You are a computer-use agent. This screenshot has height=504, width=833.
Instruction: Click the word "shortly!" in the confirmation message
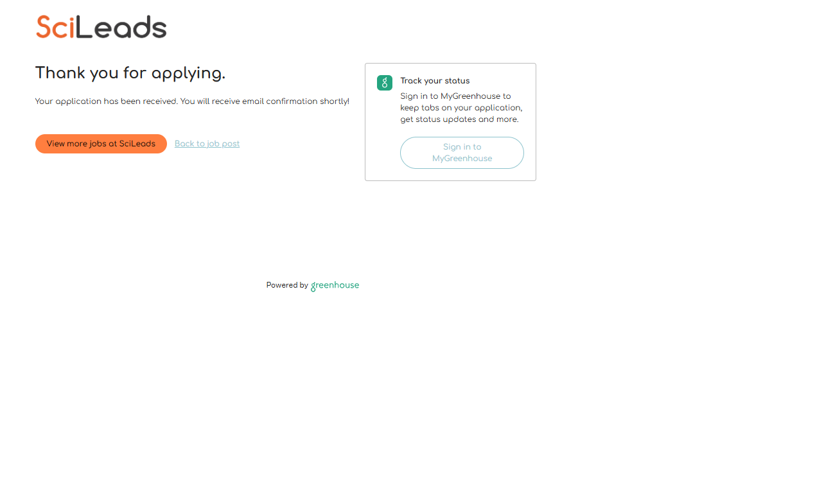tap(335, 101)
